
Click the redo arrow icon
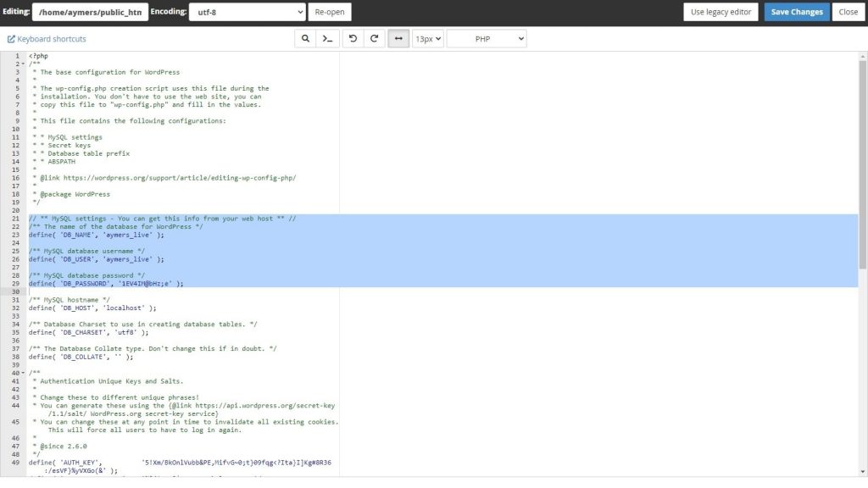pyautogui.click(x=375, y=39)
